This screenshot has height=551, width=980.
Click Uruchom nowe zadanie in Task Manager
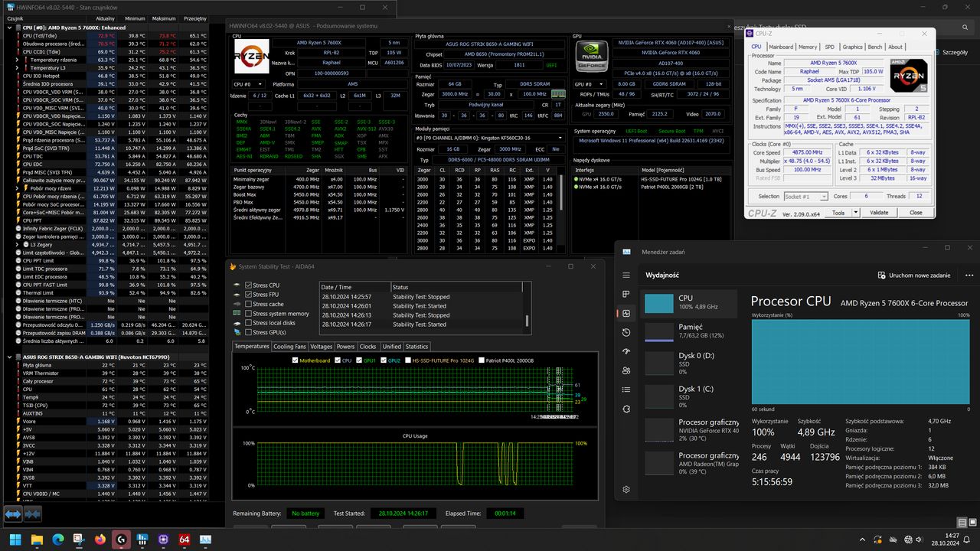point(913,275)
